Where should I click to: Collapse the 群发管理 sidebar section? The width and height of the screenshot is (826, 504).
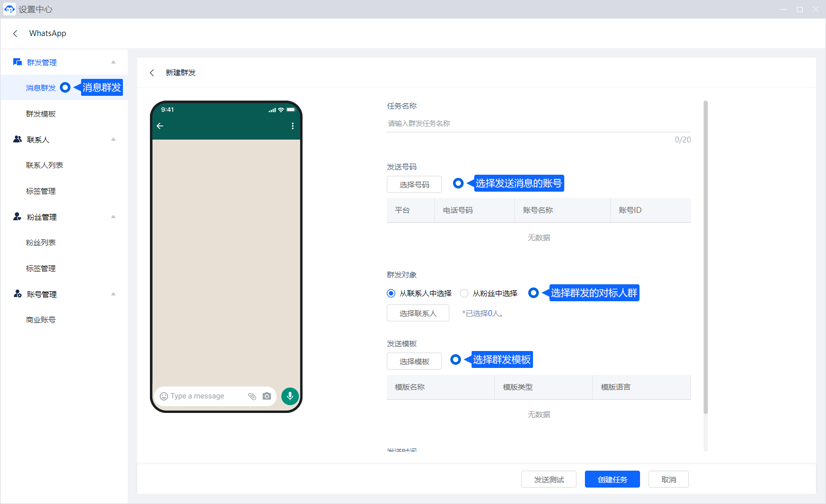point(113,62)
